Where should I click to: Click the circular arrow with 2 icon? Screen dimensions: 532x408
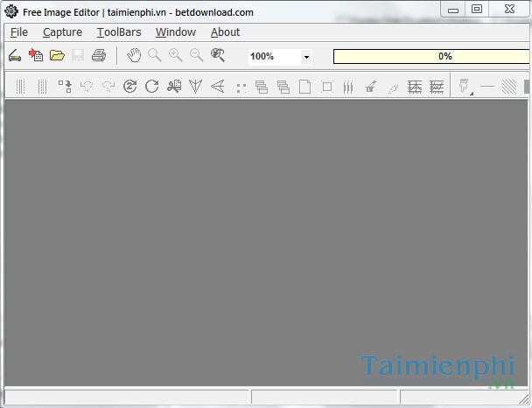coord(130,86)
